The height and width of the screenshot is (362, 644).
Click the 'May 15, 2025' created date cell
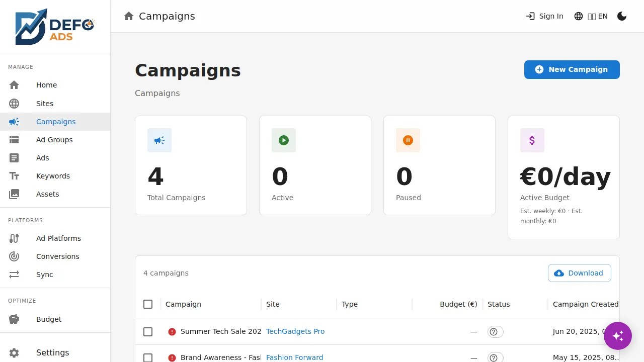click(586, 357)
